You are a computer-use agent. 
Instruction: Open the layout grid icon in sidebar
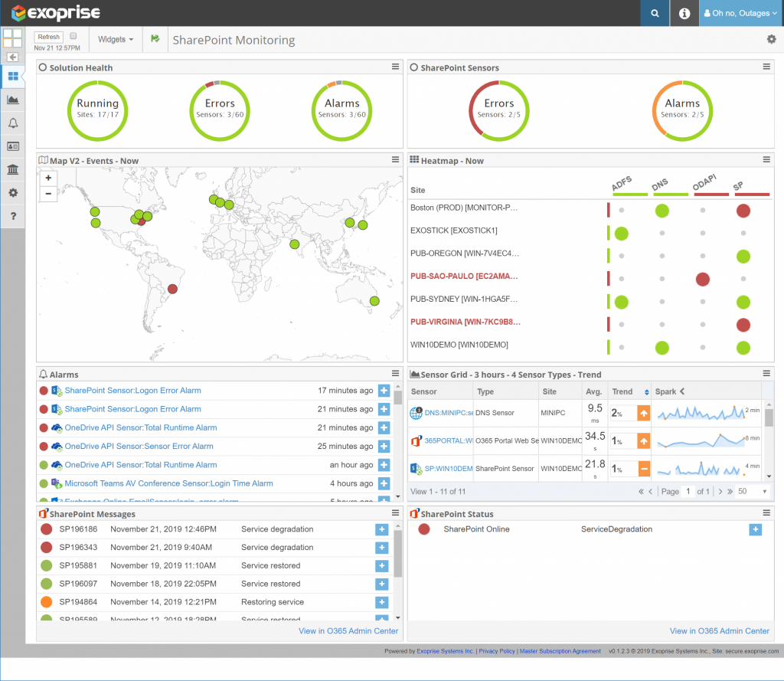tap(12, 38)
